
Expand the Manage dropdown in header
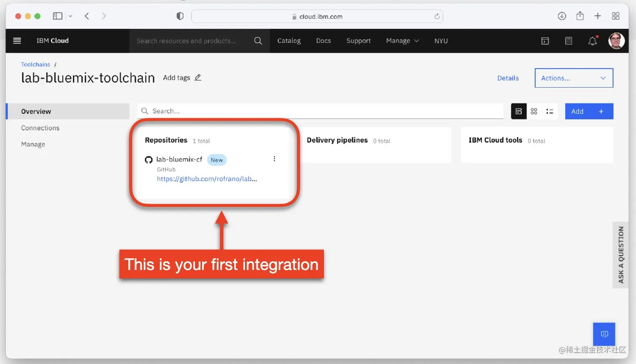point(403,41)
